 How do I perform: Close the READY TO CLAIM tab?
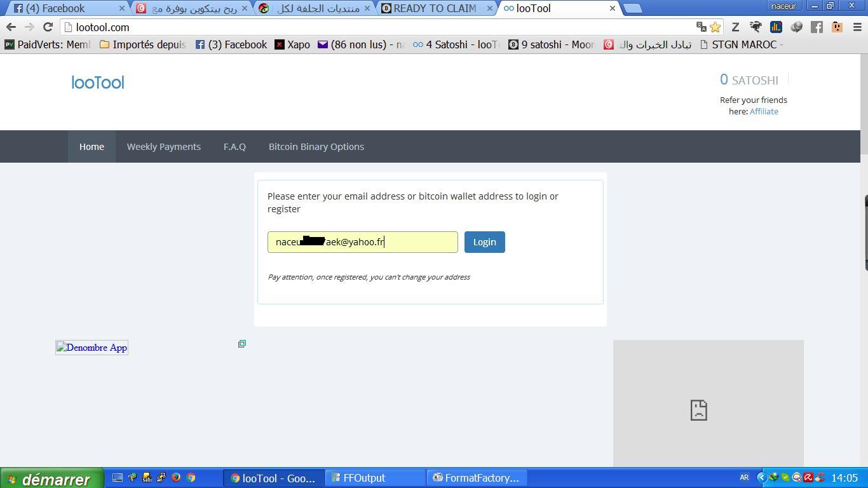point(490,8)
